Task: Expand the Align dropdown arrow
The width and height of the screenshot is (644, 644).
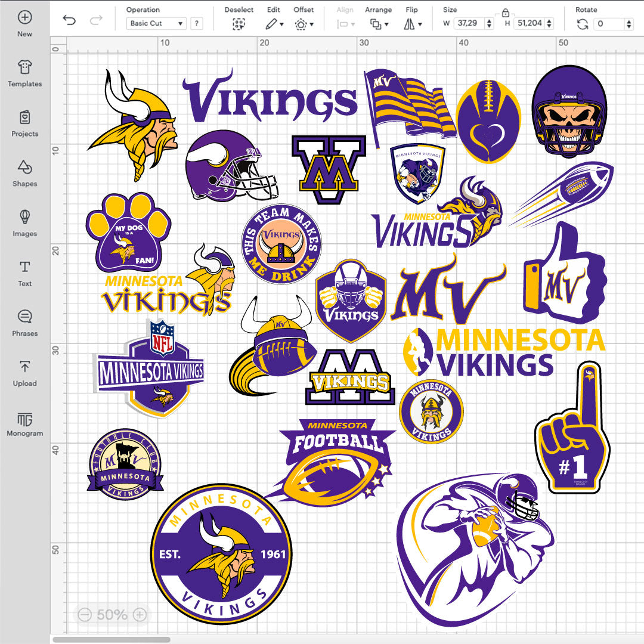Action: click(x=353, y=24)
